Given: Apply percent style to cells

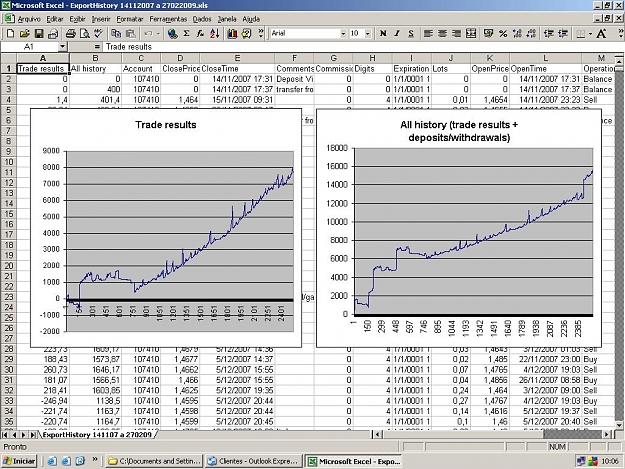Looking at the screenshot, I should click(503, 33).
